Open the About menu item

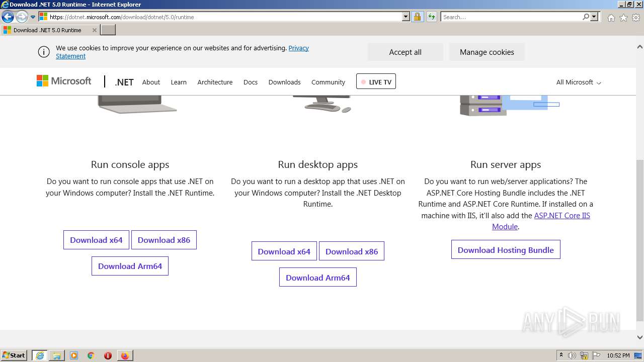pyautogui.click(x=151, y=82)
